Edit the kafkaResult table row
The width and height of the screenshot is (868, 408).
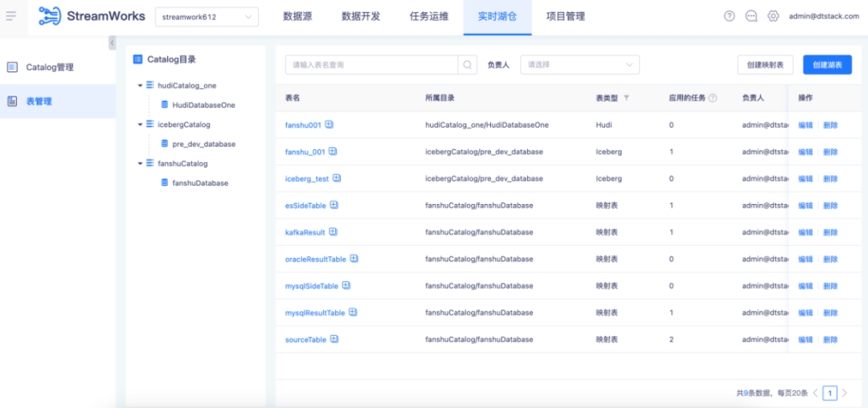click(805, 232)
